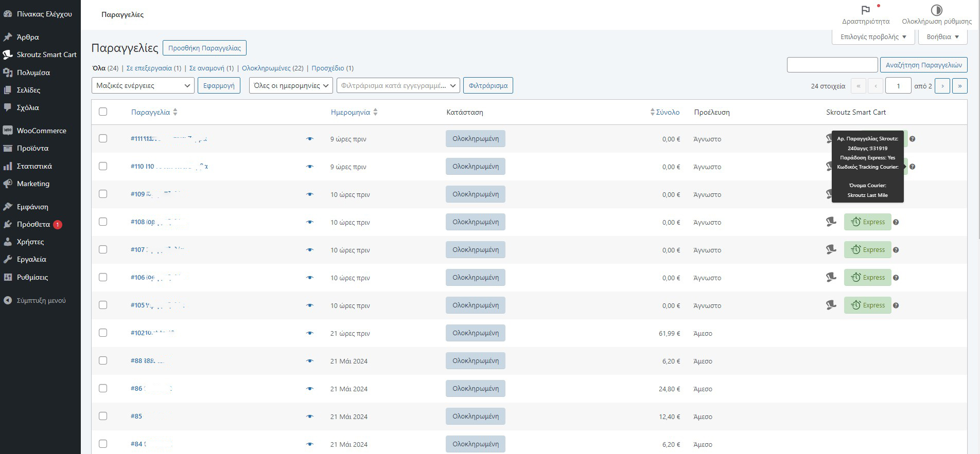Image resolution: width=980 pixels, height=454 pixels.
Task: Click the preview eye icon for order #85
Action: click(309, 416)
